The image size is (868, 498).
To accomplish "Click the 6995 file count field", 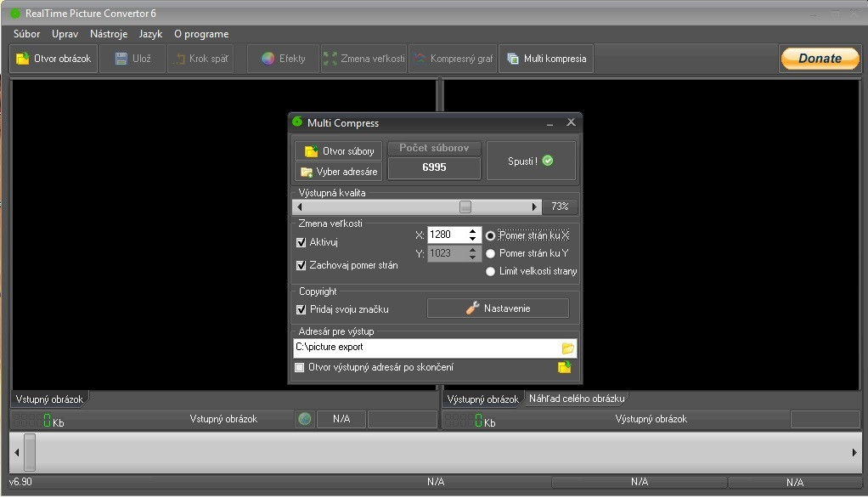I will pyautogui.click(x=434, y=167).
